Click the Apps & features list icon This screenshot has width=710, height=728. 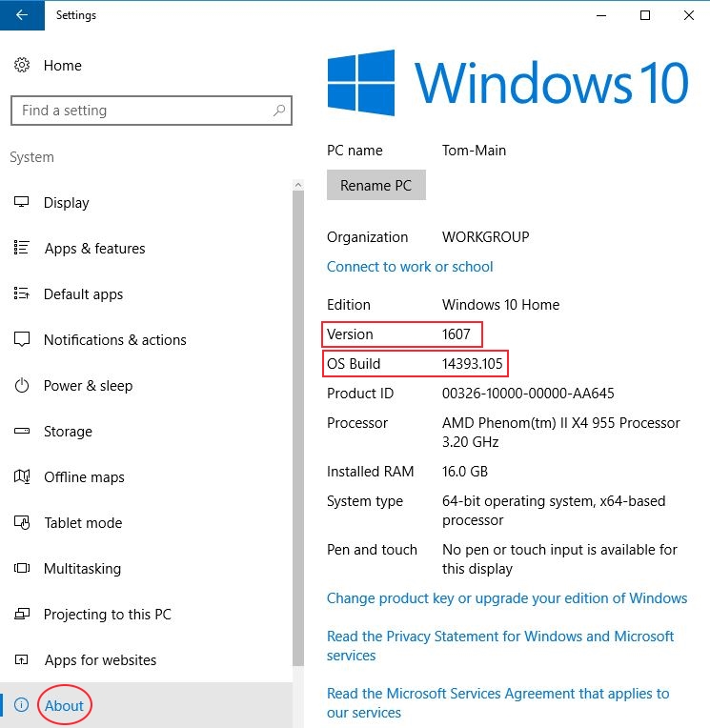pyautogui.click(x=21, y=248)
